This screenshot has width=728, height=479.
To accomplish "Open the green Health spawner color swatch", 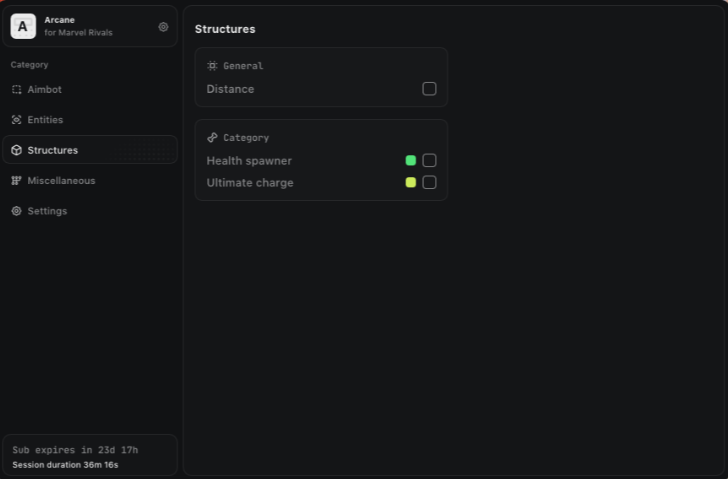I will pyautogui.click(x=410, y=160).
